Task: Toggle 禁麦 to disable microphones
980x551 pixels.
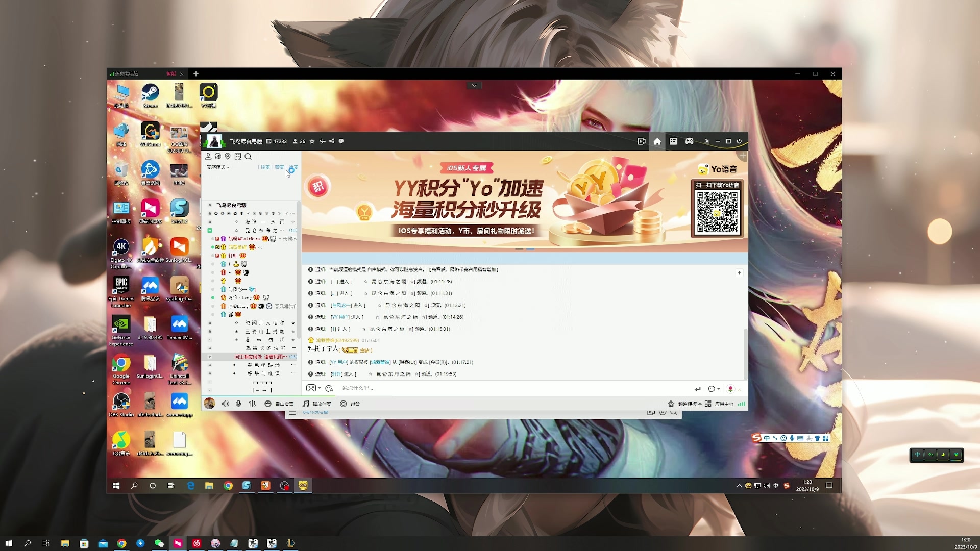Action: click(x=279, y=167)
